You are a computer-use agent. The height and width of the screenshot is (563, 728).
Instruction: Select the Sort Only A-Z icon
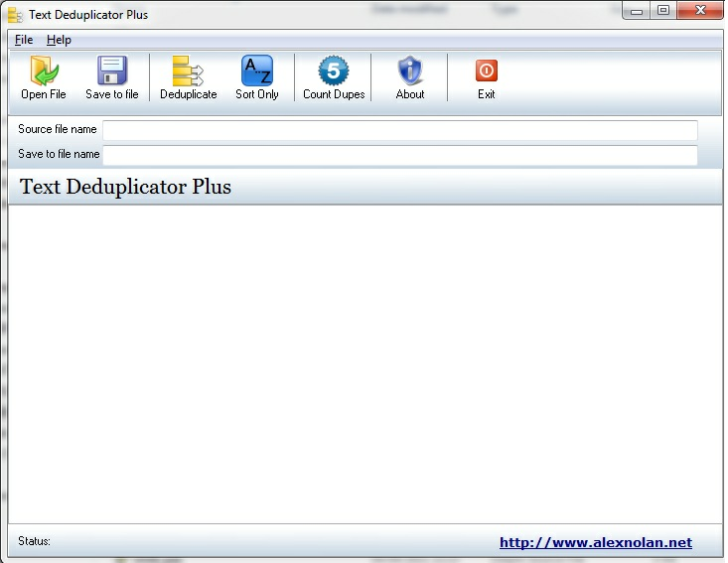tap(257, 70)
